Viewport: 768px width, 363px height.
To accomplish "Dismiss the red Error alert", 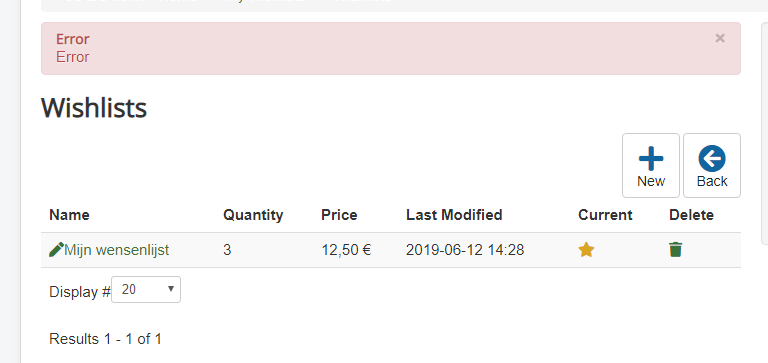I will 720,38.
